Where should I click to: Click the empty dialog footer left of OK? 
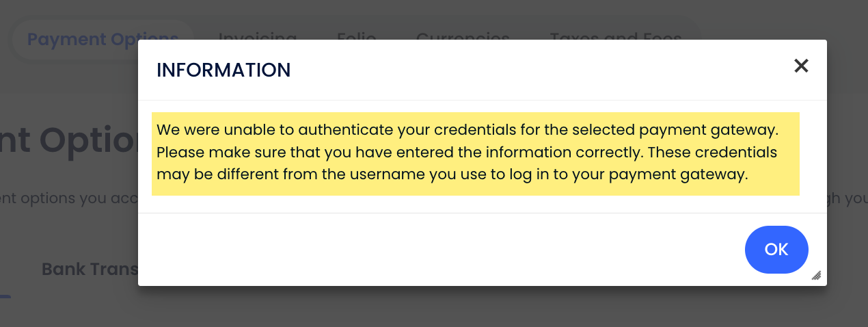(x=437, y=250)
